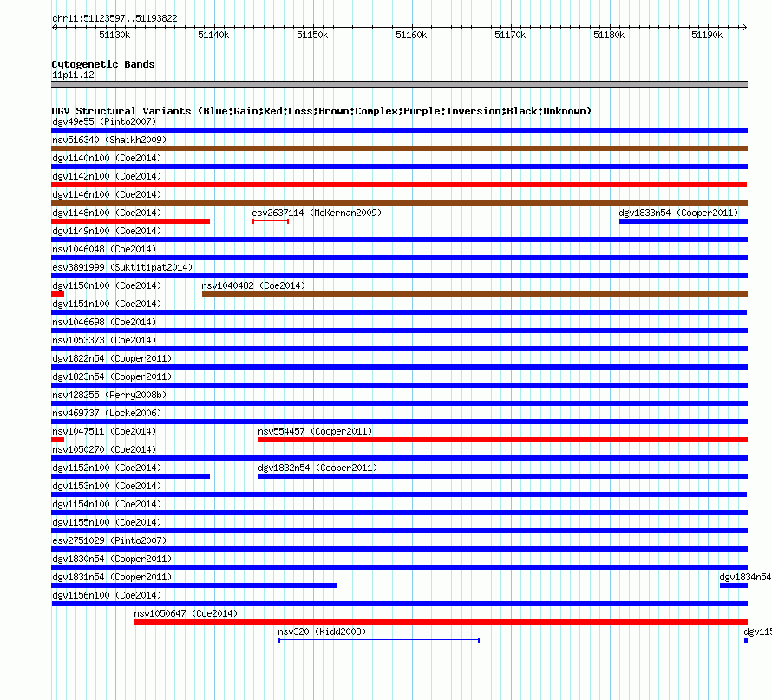Select the dgv1154n100 (Coe2014) label
772x700 pixels.
pyautogui.click(x=107, y=504)
